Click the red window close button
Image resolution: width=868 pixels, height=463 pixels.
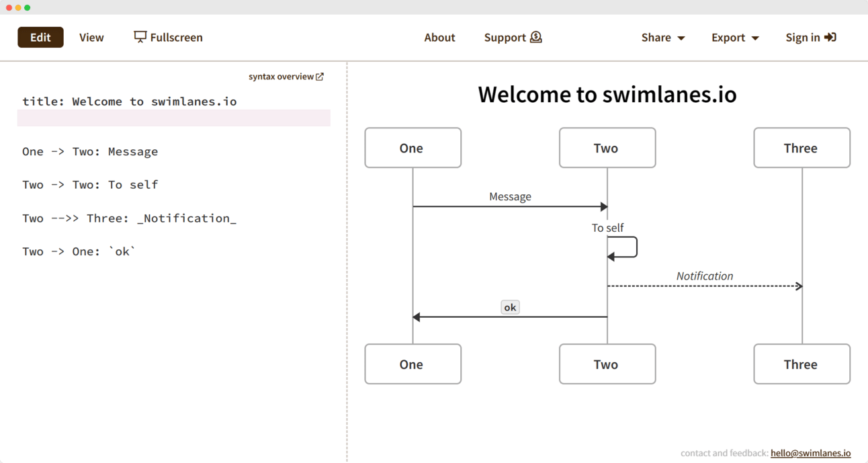point(9,7)
